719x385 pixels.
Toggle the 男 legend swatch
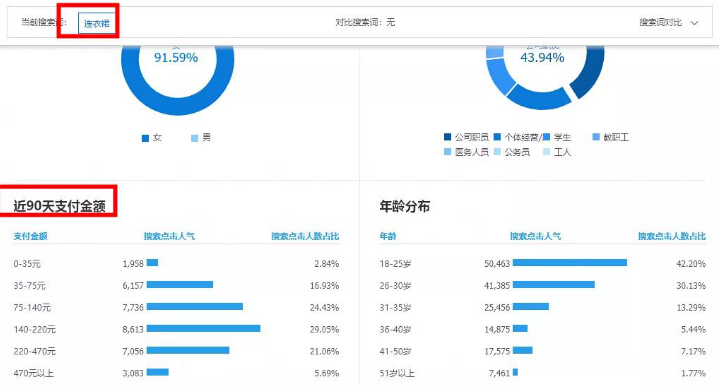tap(194, 138)
